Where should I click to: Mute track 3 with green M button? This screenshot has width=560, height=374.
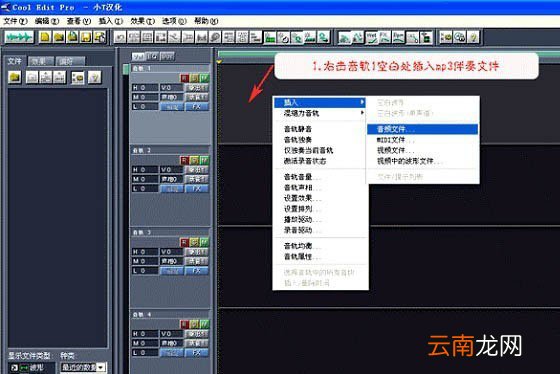click(x=204, y=242)
